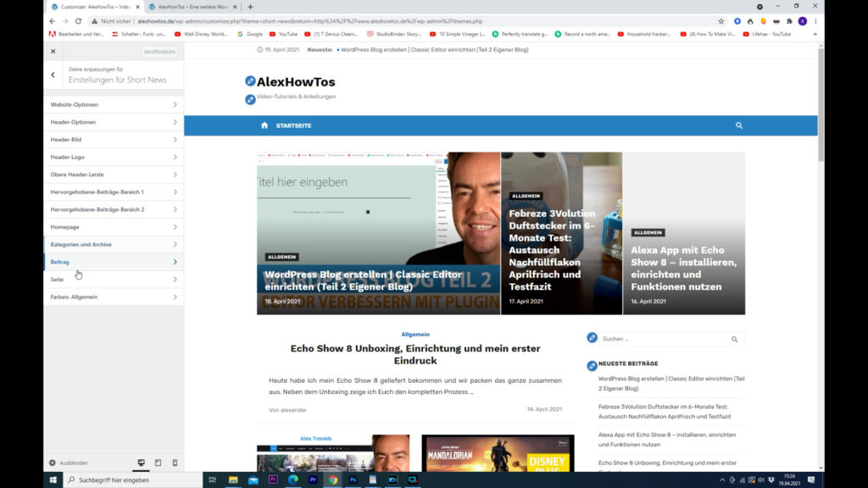Click the Mandalorian Disney Plus post thumbnail
868x488 pixels.
click(x=498, y=453)
